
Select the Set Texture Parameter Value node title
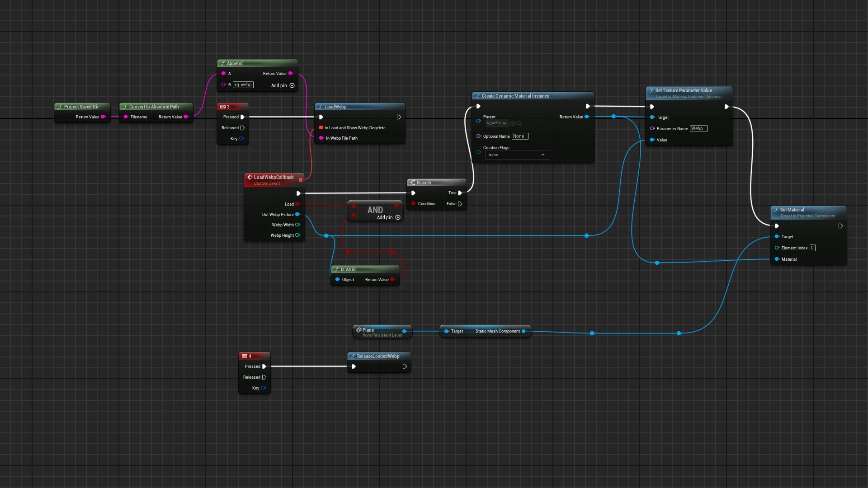[x=683, y=90]
